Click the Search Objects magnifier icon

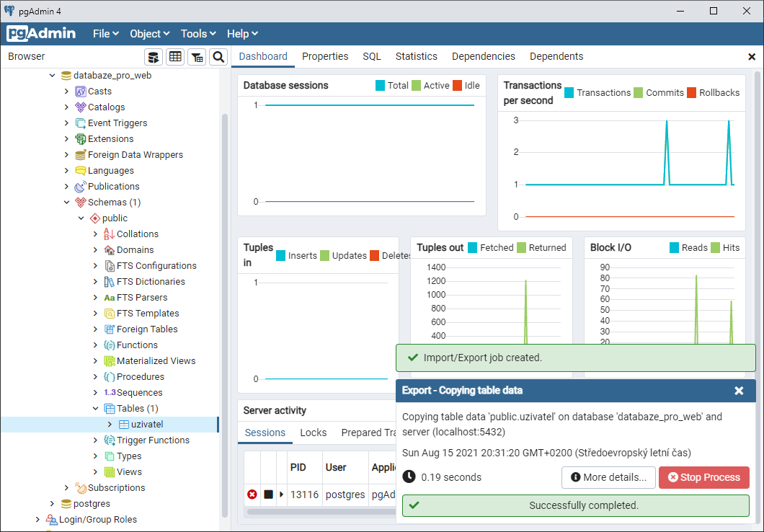coord(218,56)
